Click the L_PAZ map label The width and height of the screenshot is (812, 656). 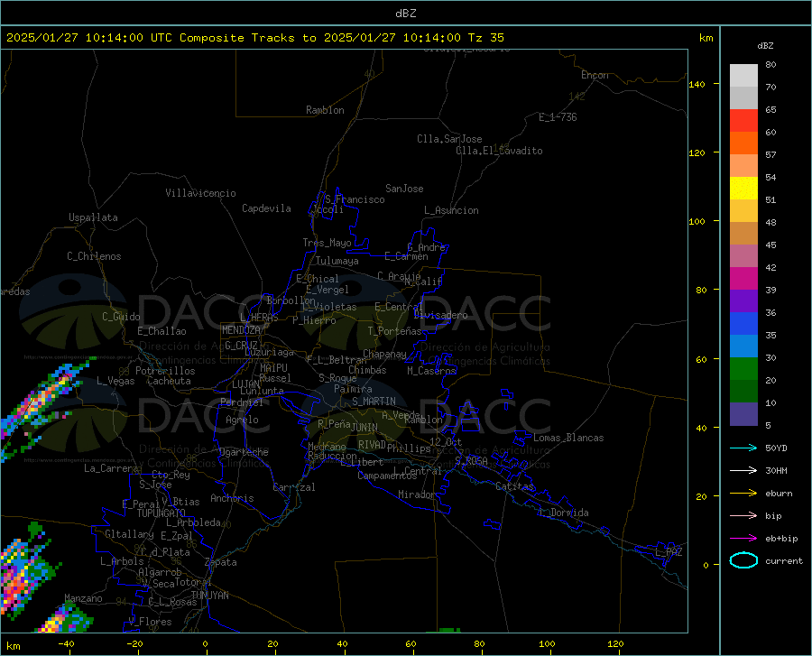pyautogui.click(x=669, y=552)
